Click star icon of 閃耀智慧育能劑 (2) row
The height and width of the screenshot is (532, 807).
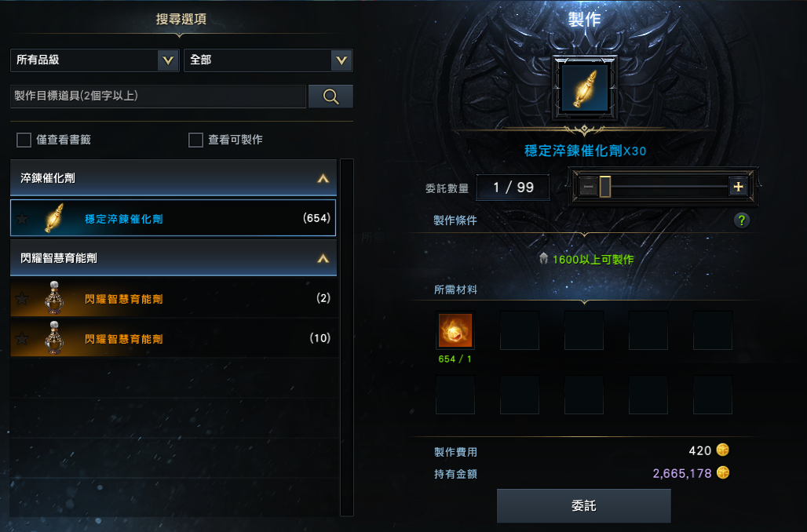[x=22, y=298]
